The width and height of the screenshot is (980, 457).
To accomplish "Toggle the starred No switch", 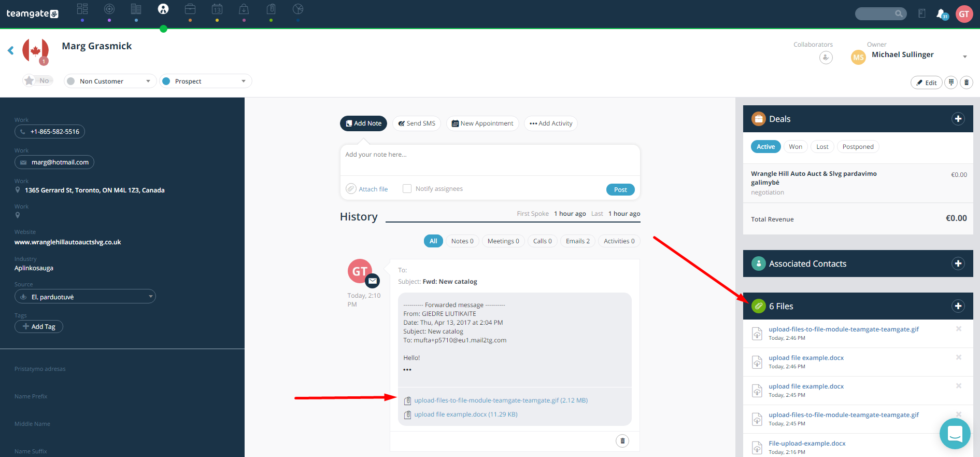I will (38, 80).
